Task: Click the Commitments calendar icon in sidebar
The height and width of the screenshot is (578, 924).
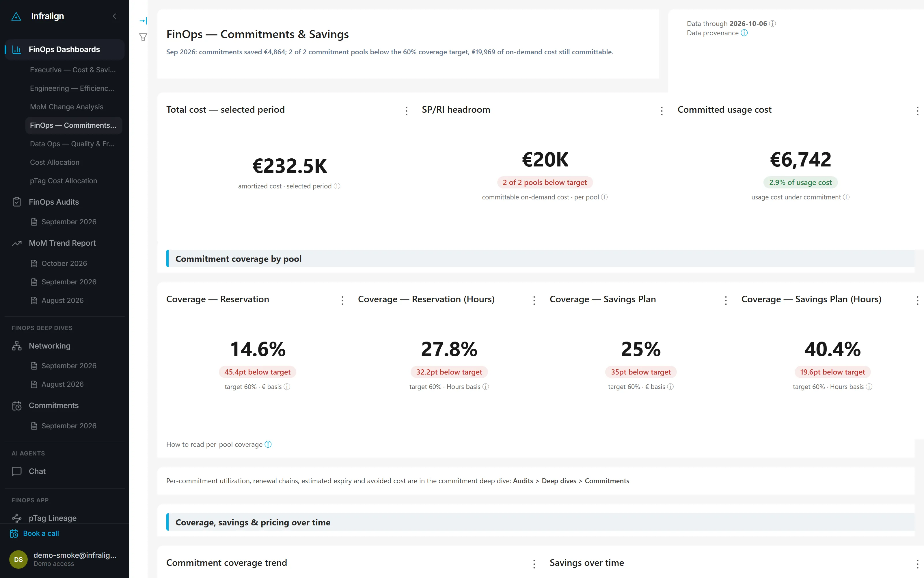Action: (17, 405)
